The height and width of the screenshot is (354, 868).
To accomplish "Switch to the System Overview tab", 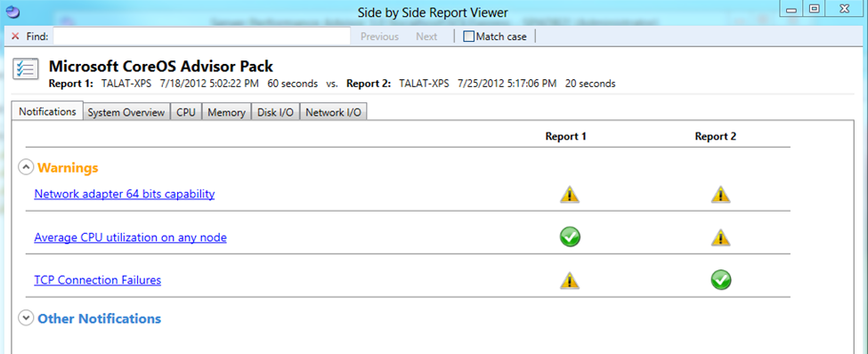I will point(126,112).
